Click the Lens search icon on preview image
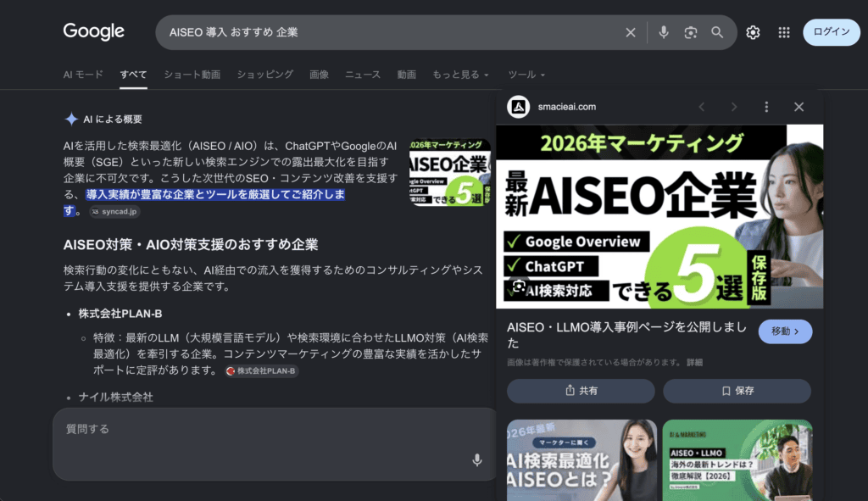The height and width of the screenshot is (501, 868). point(519,287)
